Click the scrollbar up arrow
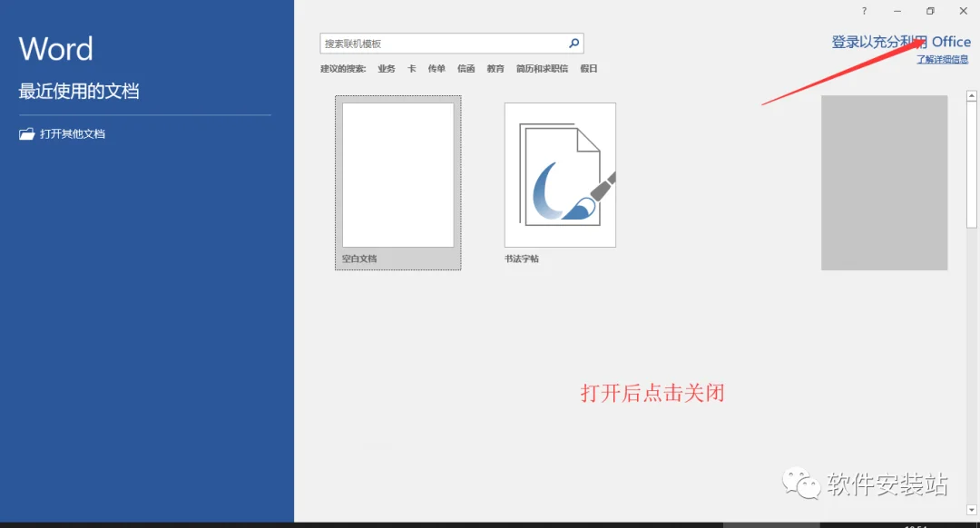 [972, 95]
